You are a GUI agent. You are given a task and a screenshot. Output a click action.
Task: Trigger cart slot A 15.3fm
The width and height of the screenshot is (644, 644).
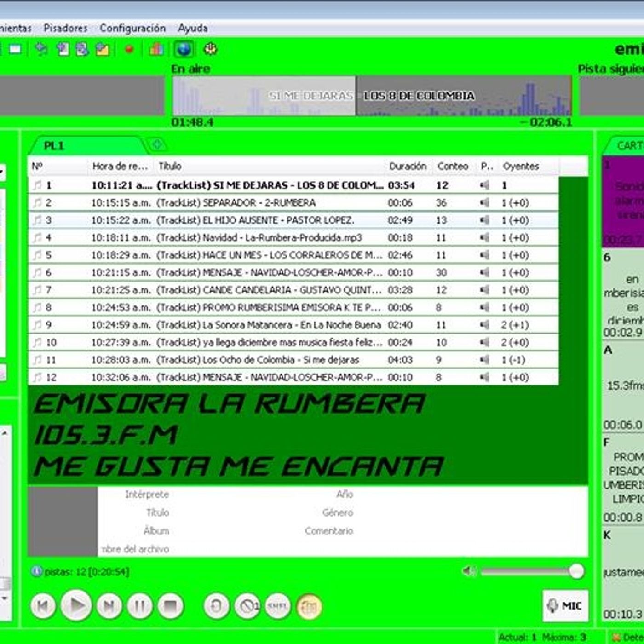(623, 387)
